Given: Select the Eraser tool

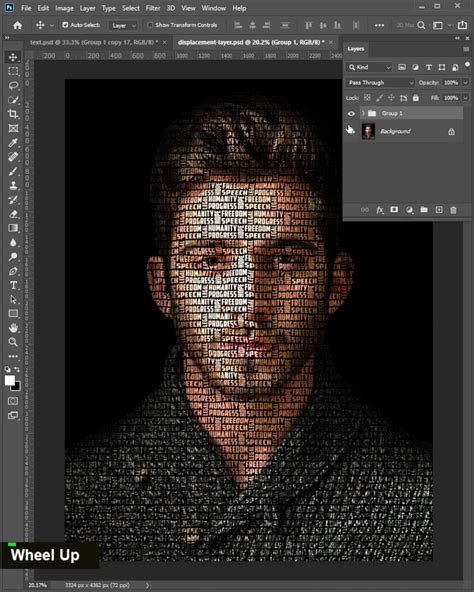Looking at the screenshot, I should click(x=13, y=214).
